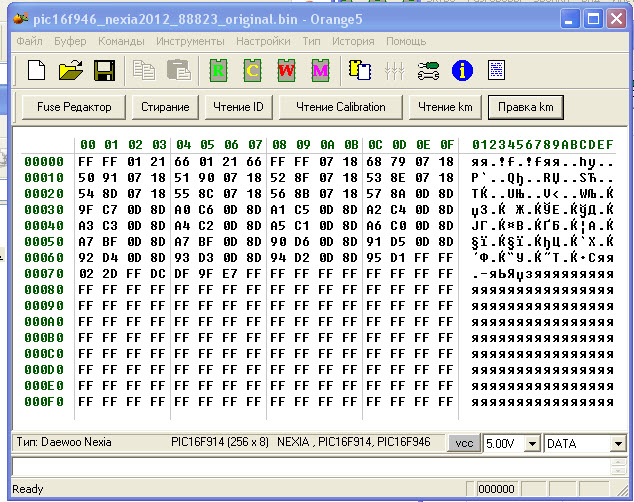This screenshot has width=634, height=502.
Task: Click the 000000 address status box
Action: coord(496,489)
